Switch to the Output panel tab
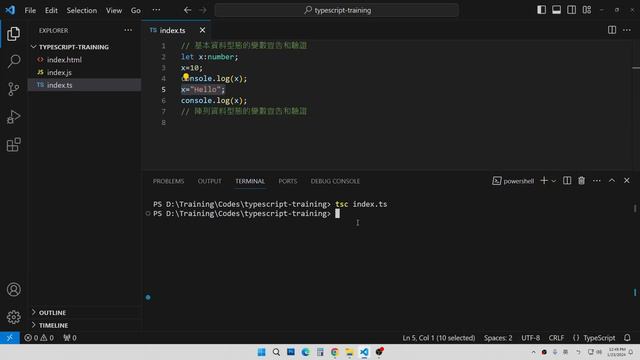The height and width of the screenshot is (360, 640). pyautogui.click(x=209, y=181)
